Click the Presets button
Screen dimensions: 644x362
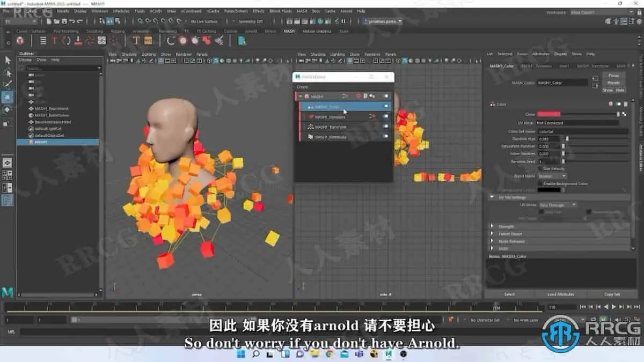click(613, 83)
